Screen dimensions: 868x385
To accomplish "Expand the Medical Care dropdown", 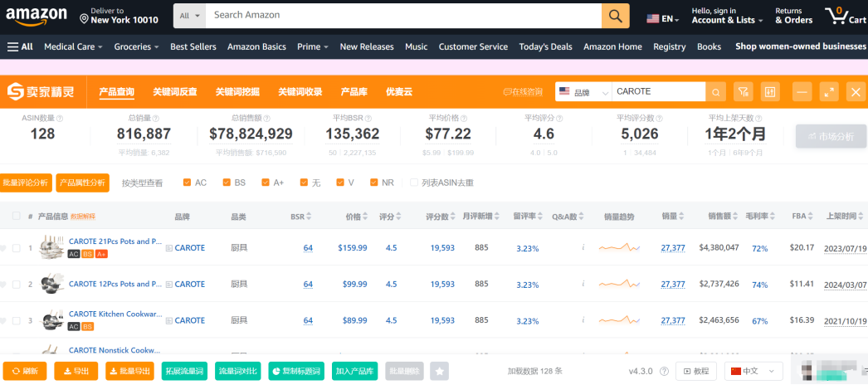I will [x=74, y=47].
